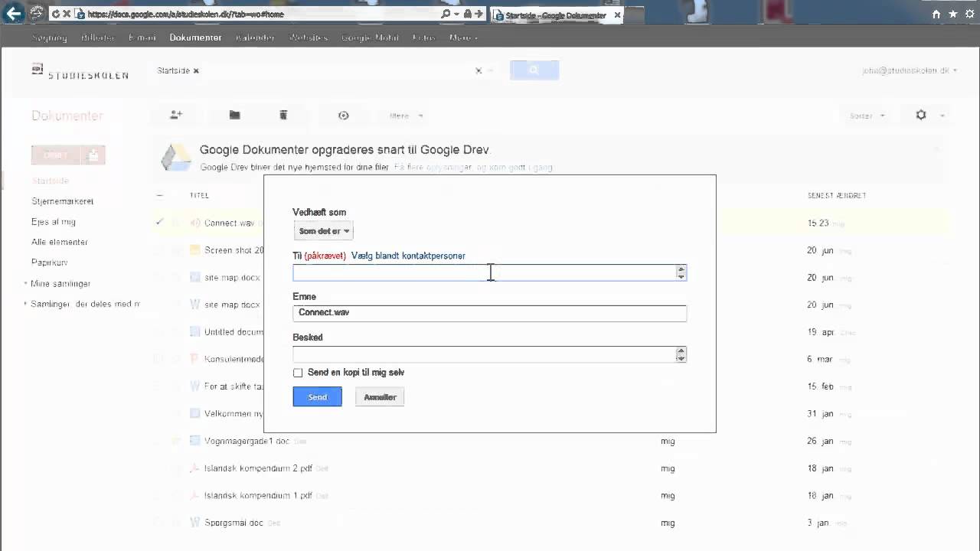Viewport: 980px width, 551px height.
Task: Tick 'Send en kopi til mig selv'
Action: pos(298,373)
